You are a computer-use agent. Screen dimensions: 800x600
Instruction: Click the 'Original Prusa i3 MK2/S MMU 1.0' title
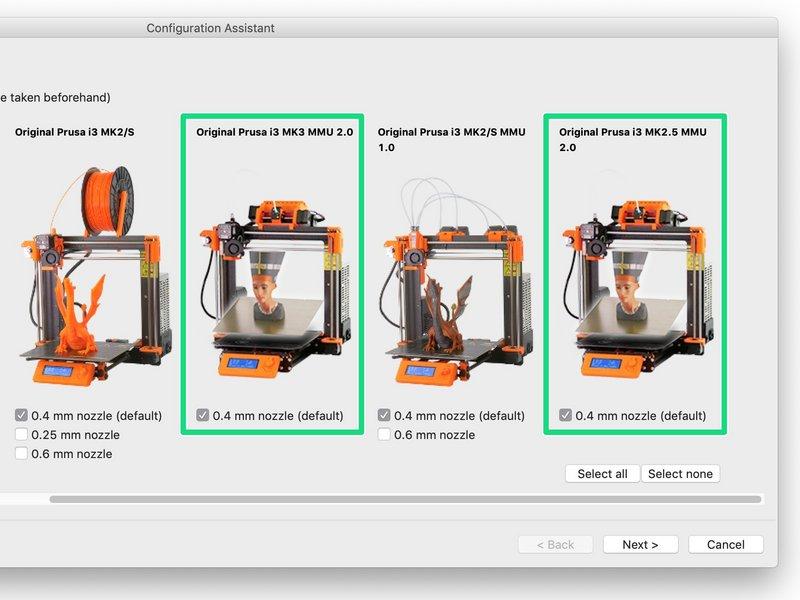point(452,139)
